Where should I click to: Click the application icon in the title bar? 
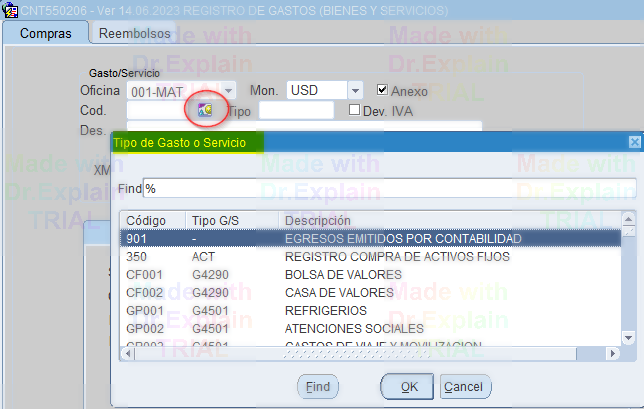click(10, 10)
